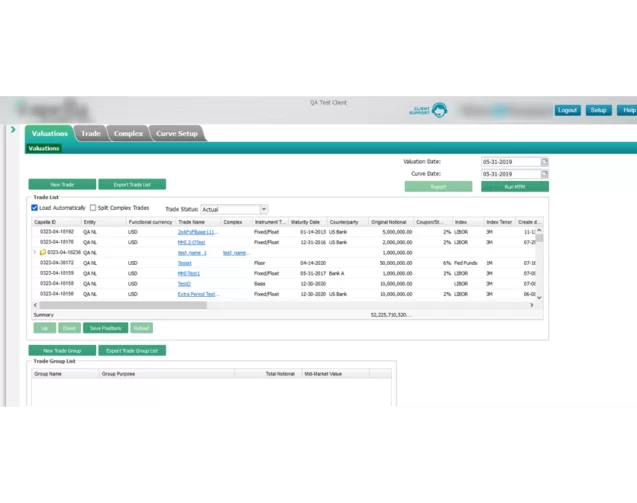Sort by the Maturity Date column header
Screen dimensions: 637x503
pyautogui.click(x=308, y=222)
